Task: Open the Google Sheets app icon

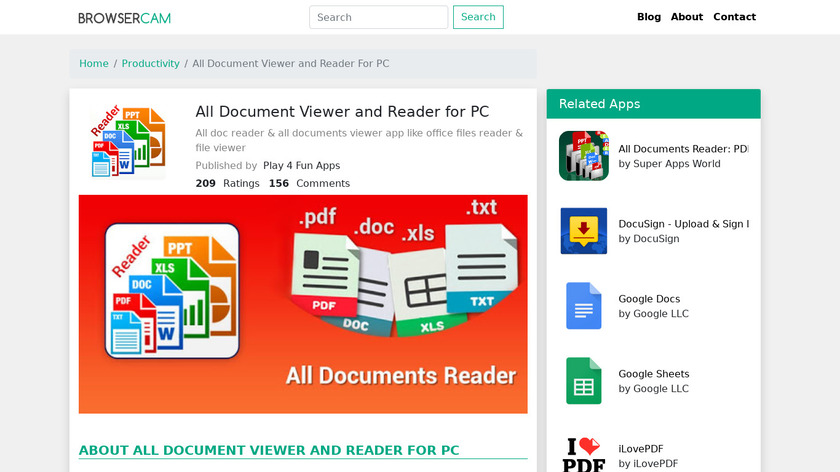Action: pos(583,381)
